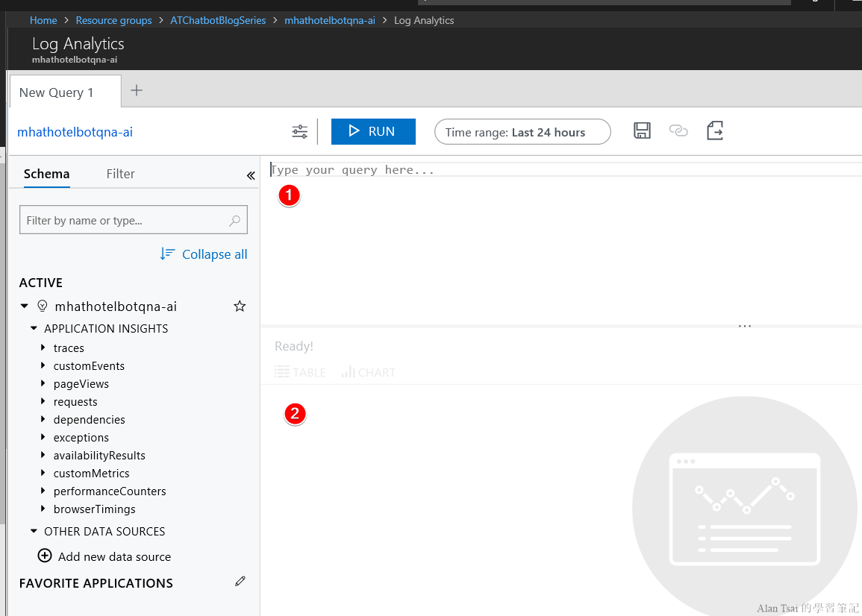This screenshot has height=616, width=862.
Task: Click the Collapse all link
Action: point(214,254)
